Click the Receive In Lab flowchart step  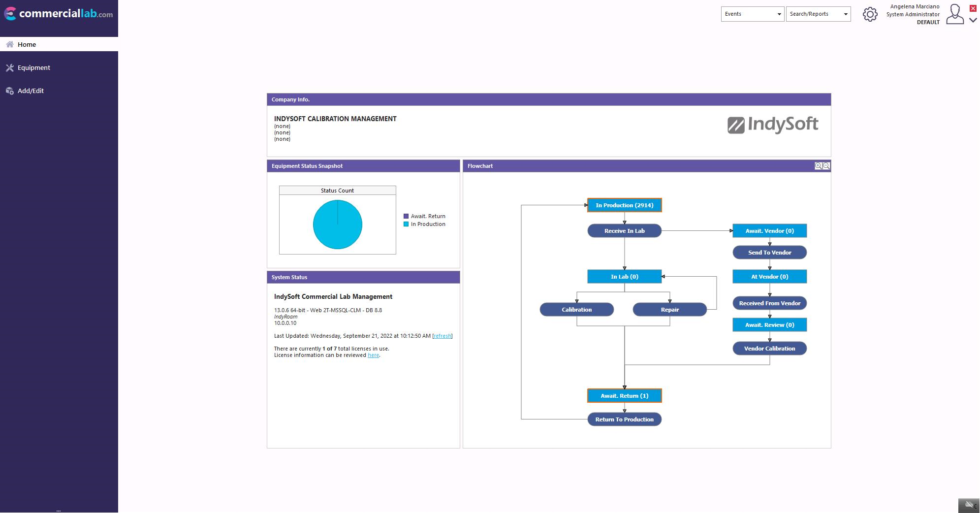624,231
